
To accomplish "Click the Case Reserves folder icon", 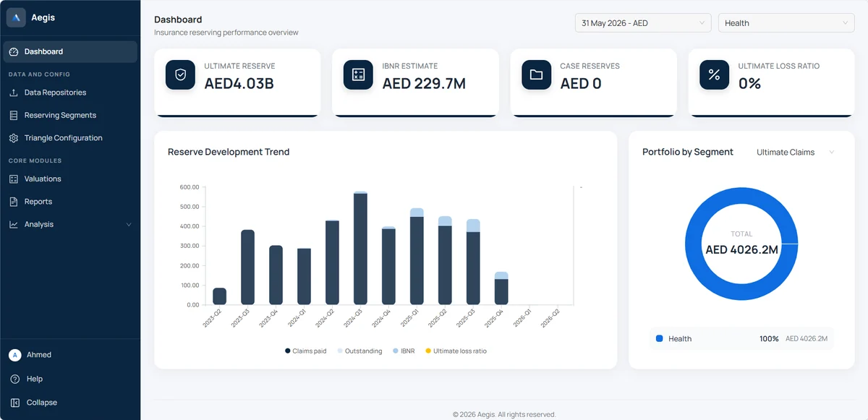I will point(536,74).
